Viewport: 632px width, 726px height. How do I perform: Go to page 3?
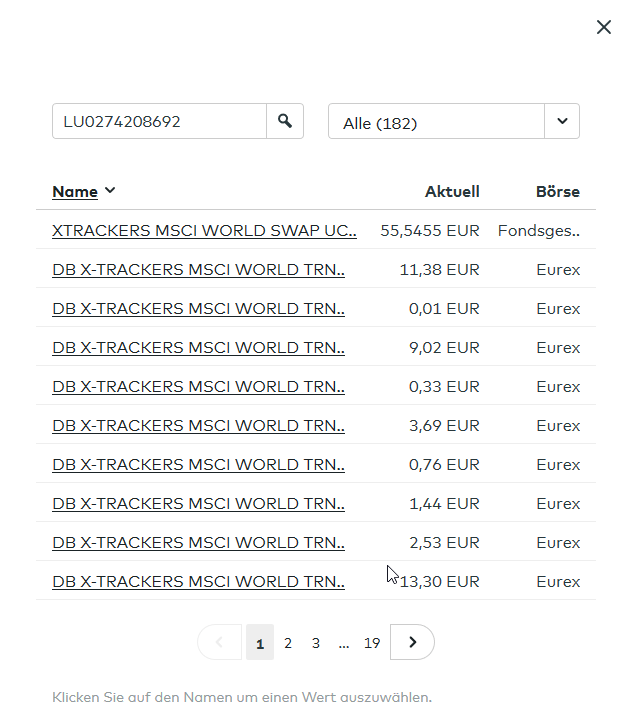click(x=316, y=643)
